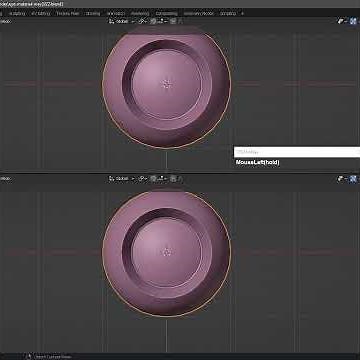Click the white text field above MouseLeft(hold)
Image resolution: width=360 pixels, height=360 pixels.
[x=297, y=152]
